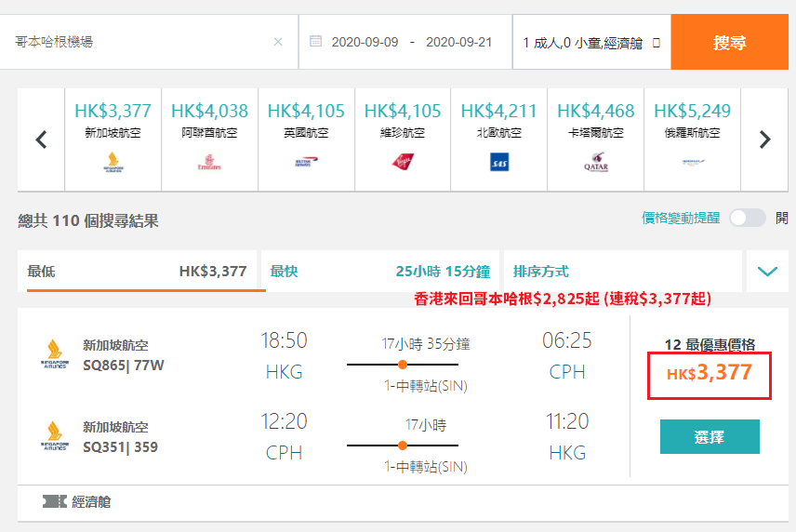Click the 18:50 HKG departure time
The width and height of the screenshot is (796, 532).
[x=284, y=340]
